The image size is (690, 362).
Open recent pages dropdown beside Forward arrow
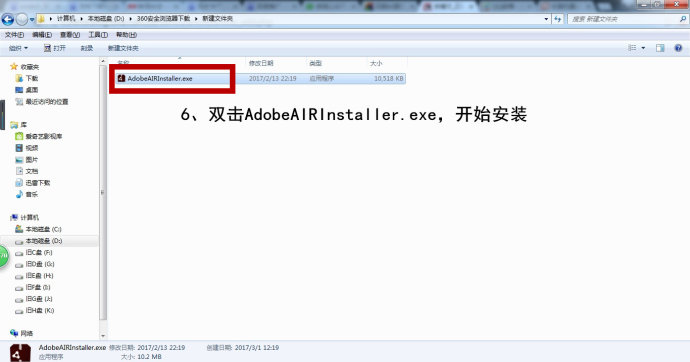32,19
